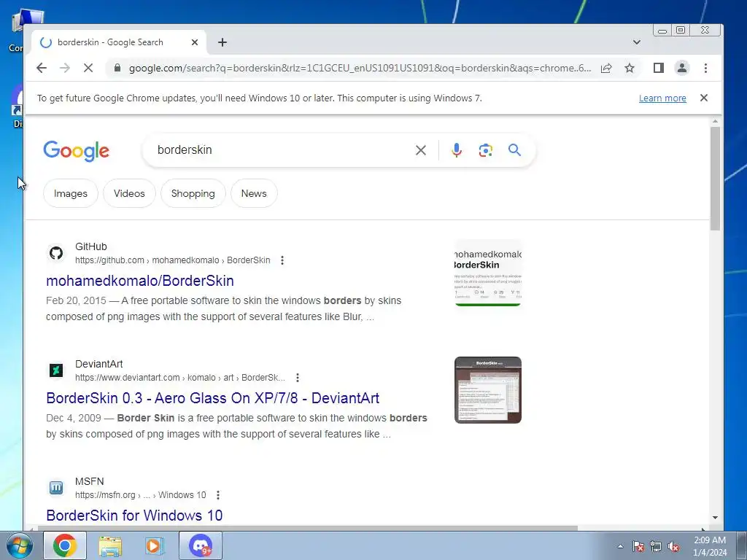Close the borderskin Google Search tab

[x=194, y=42]
